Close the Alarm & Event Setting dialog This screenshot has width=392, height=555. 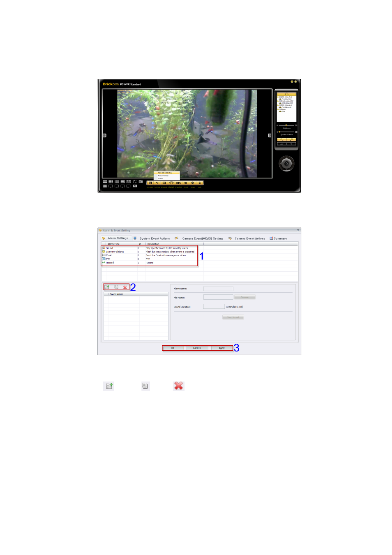(x=298, y=230)
